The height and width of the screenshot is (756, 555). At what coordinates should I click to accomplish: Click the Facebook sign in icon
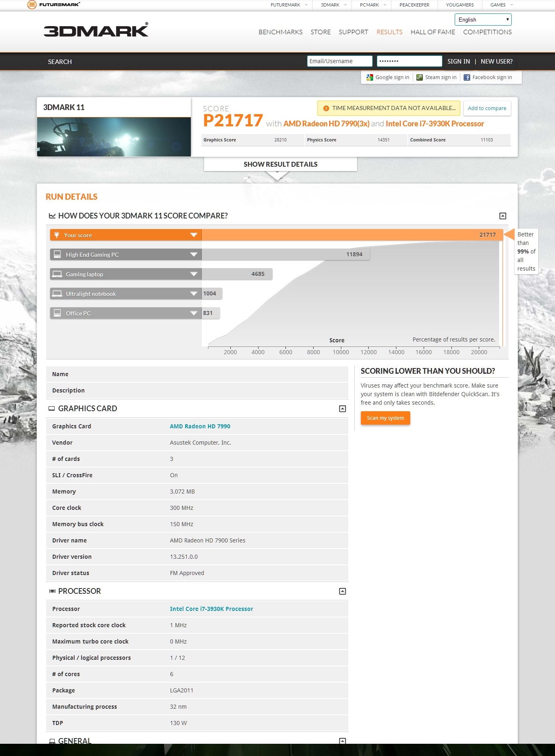point(467,77)
